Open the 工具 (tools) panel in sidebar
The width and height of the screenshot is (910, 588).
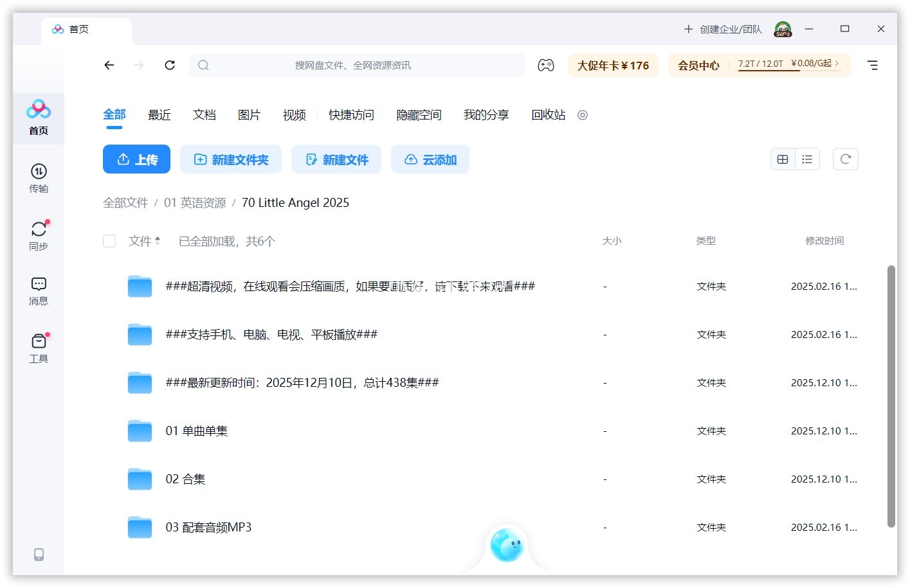[x=39, y=348]
